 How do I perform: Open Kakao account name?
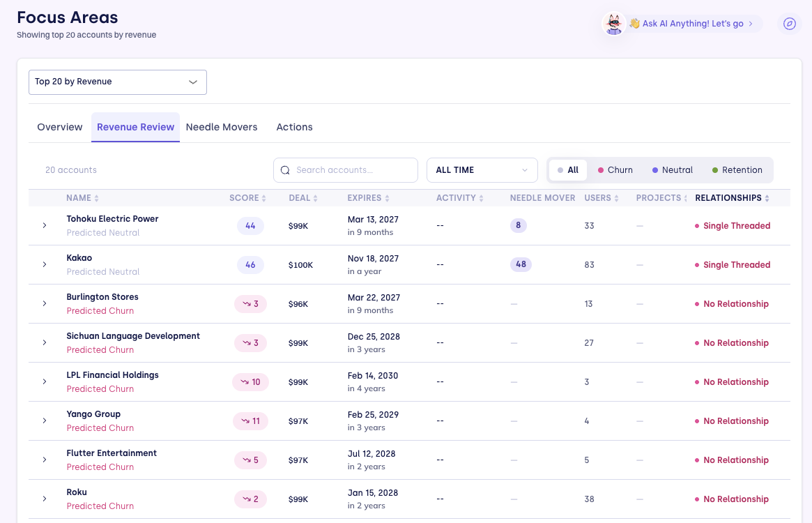tap(79, 257)
